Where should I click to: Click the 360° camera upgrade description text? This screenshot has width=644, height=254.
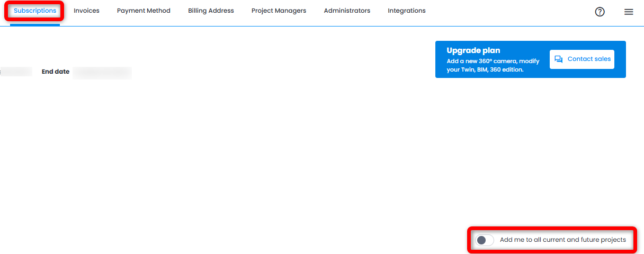coord(493,65)
